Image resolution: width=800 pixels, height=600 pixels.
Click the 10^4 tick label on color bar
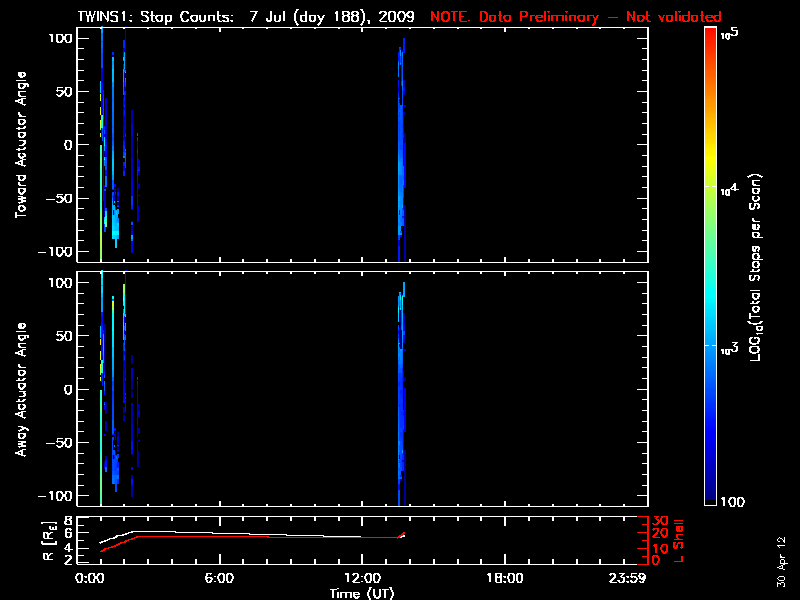point(728,188)
